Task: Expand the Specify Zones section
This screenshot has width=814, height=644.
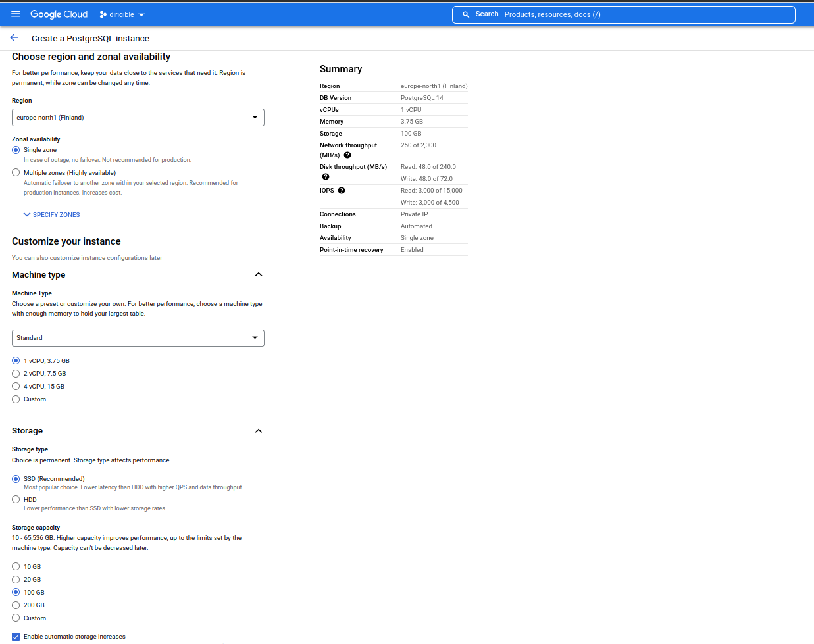Action: click(x=51, y=215)
